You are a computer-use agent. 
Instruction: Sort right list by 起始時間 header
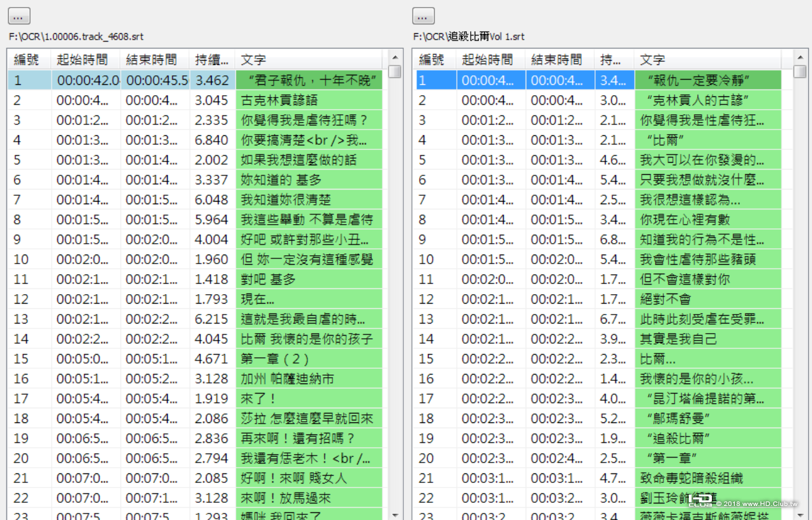(x=491, y=60)
